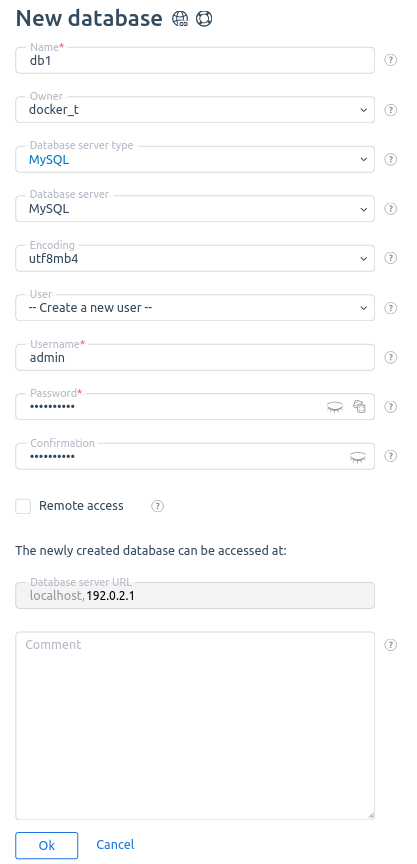The height and width of the screenshot is (864, 417).
Task: Click the help icon next to Remote access
Action: (x=158, y=506)
